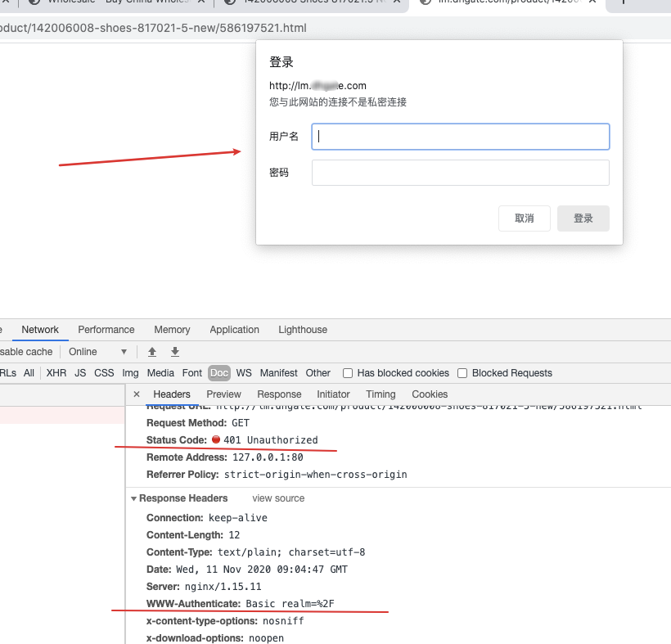
Task: Switch to the Network panel tab
Action: (x=40, y=330)
